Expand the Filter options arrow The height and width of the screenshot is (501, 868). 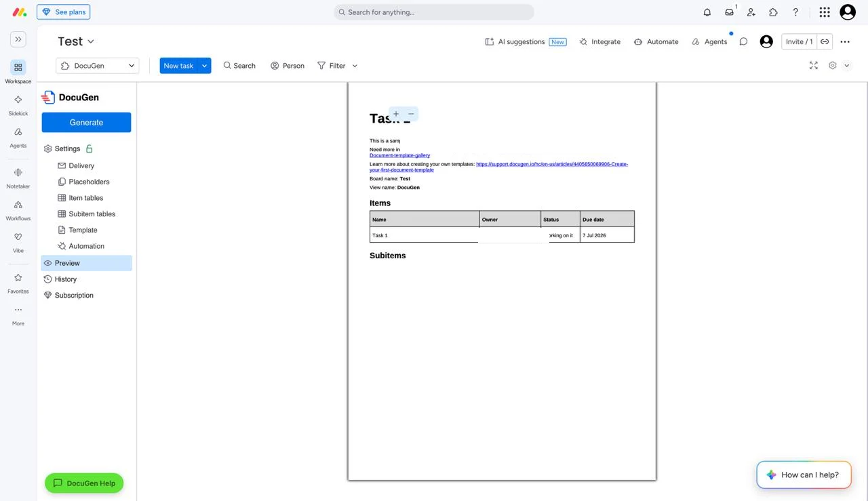point(355,66)
